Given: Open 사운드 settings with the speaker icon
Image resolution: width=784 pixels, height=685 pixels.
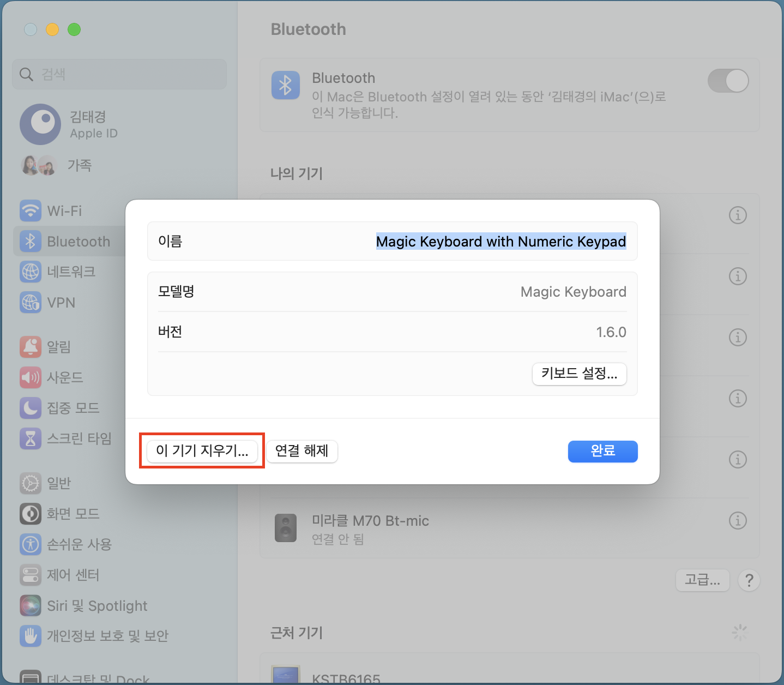Looking at the screenshot, I should pos(30,377).
